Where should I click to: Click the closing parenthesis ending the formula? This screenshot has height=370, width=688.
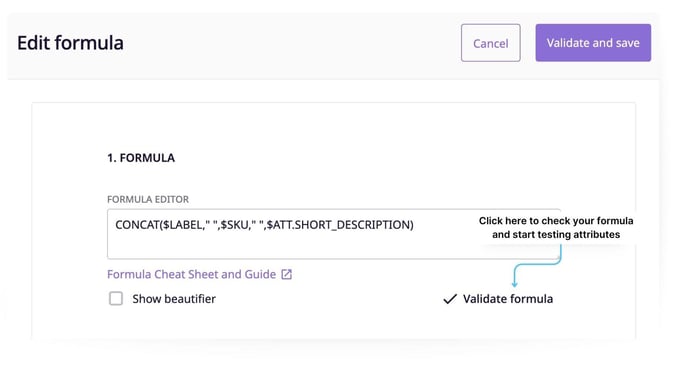pyautogui.click(x=412, y=225)
